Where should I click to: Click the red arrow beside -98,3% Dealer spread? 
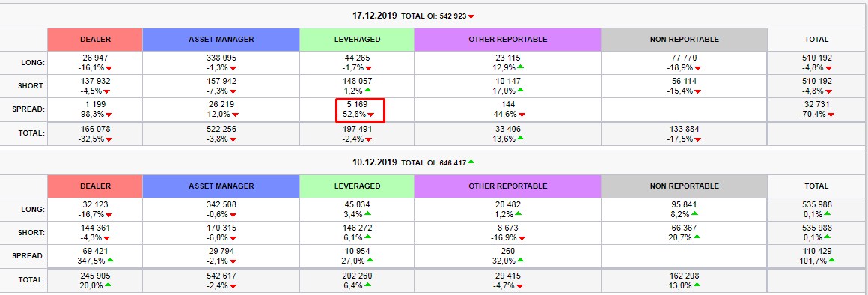pos(109,115)
